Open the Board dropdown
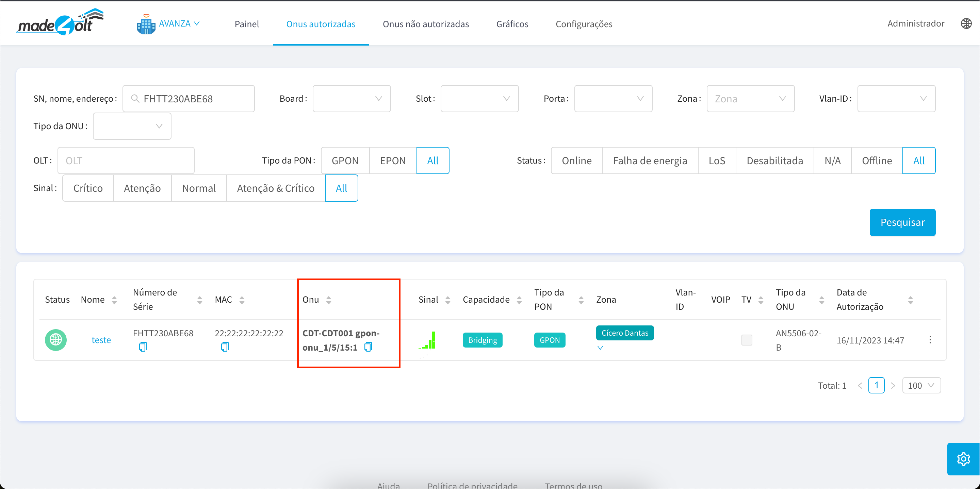 351,99
